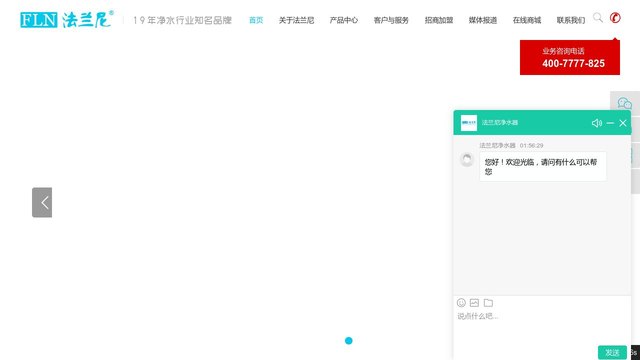Image resolution: width=640 pixels, height=360 pixels.
Task: Open 招商加盟 menu item
Action: [x=439, y=20]
